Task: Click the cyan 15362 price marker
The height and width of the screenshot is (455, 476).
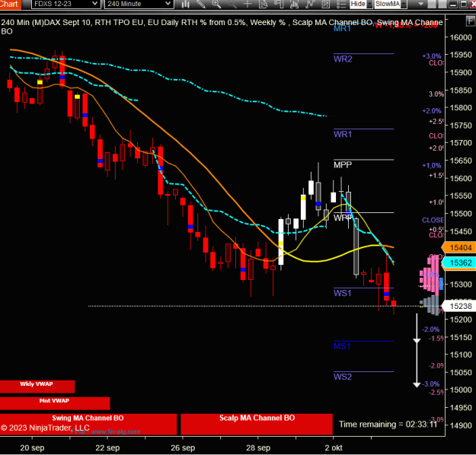Action: coord(459,262)
